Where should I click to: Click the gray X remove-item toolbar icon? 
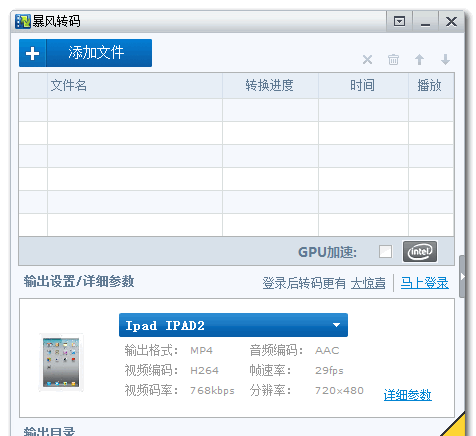coord(367,60)
